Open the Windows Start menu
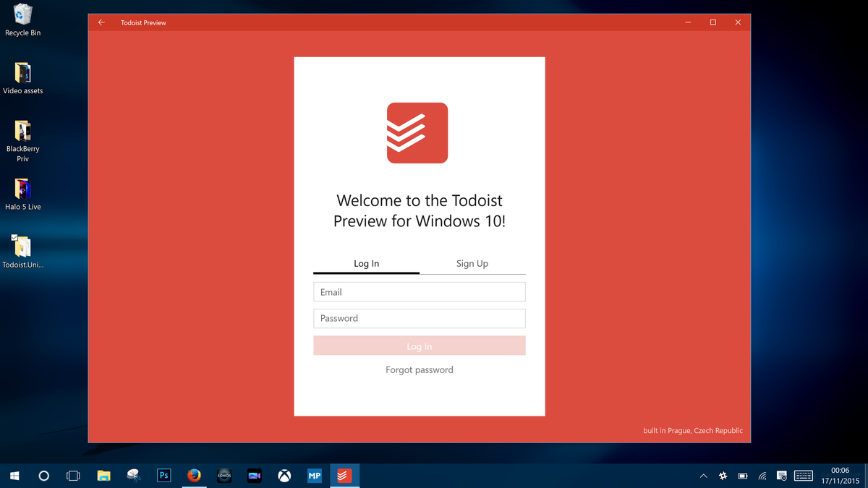The image size is (868, 488). (x=14, y=476)
